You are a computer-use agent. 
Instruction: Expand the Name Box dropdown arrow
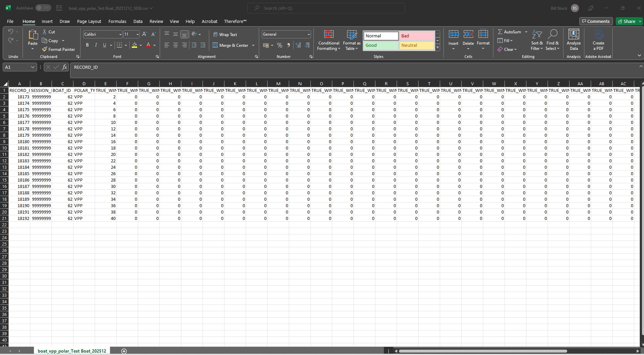(32, 67)
